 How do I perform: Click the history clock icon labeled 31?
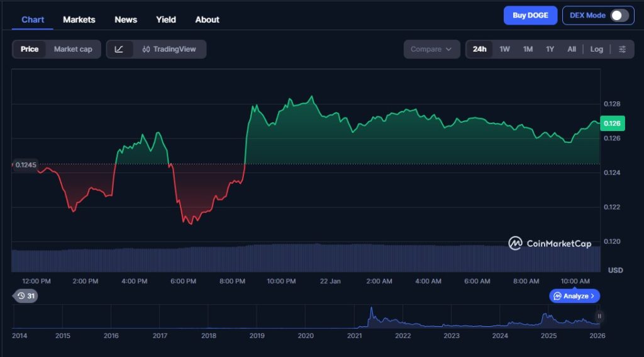pos(25,296)
